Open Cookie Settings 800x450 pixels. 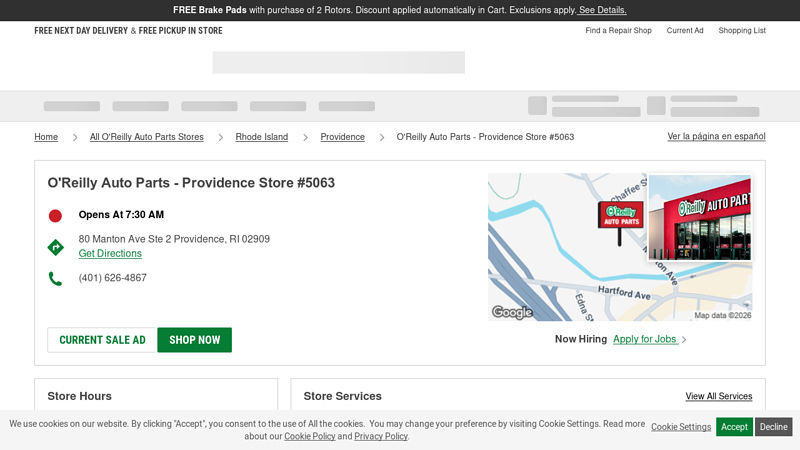point(681,427)
